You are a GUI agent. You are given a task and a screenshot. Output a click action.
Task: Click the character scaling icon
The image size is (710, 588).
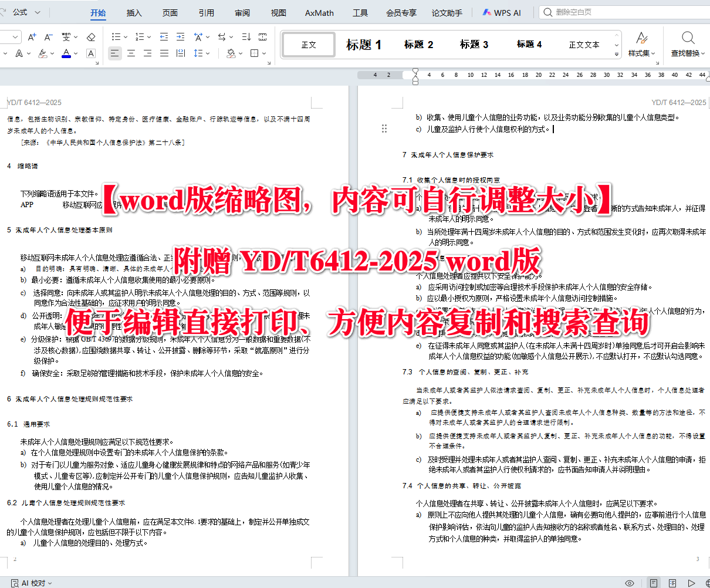pyautogui.click(x=198, y=36)
